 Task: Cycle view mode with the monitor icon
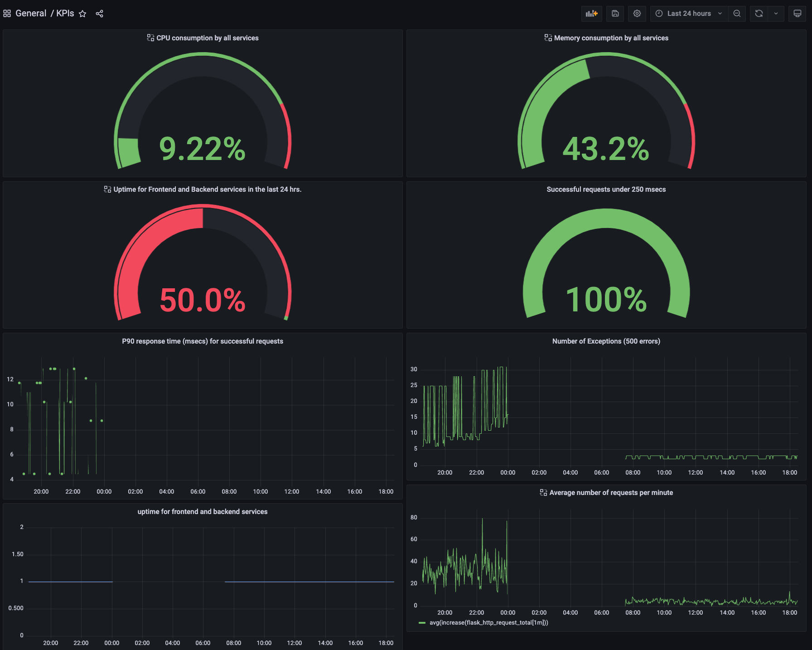tap(797, 14)
